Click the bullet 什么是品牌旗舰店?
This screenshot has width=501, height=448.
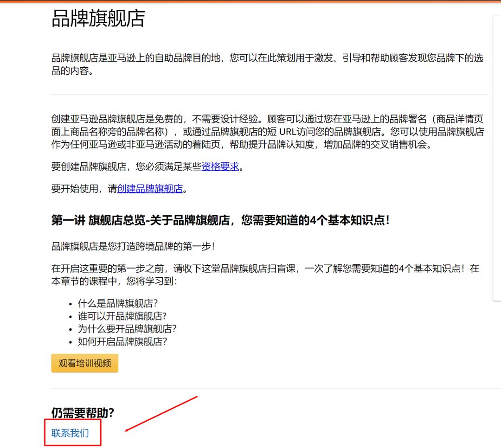coord(117,303)
